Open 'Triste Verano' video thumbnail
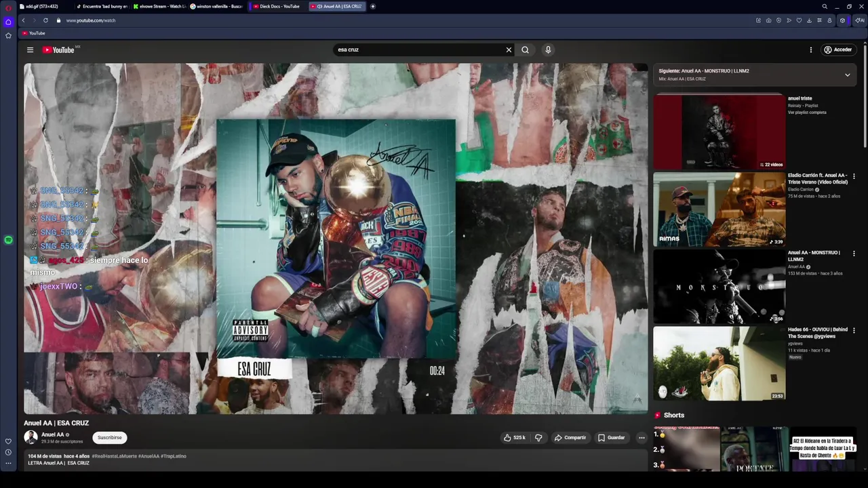Image resolution: width=868 pixels, height=488 pixels. (x=719, y=209)
